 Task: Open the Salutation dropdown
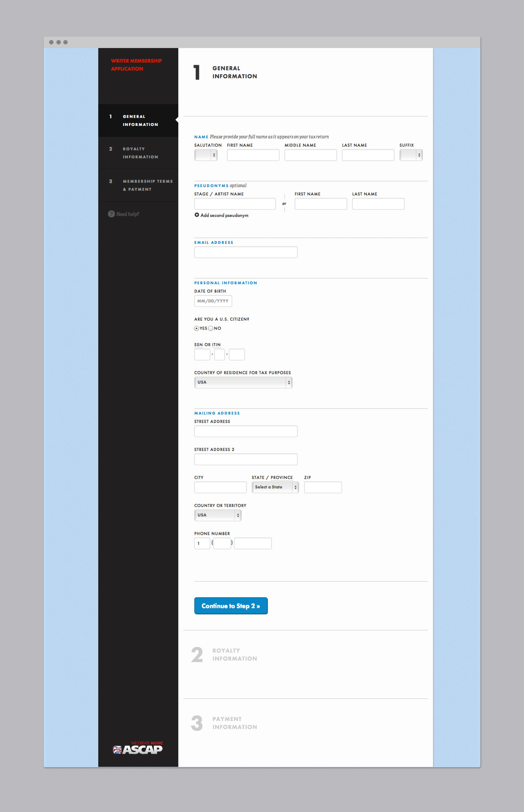[206, 155]
